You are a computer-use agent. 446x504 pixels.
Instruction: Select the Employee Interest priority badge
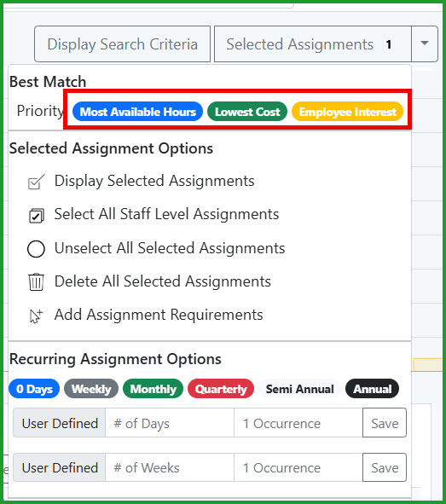(x=347, y=112)
